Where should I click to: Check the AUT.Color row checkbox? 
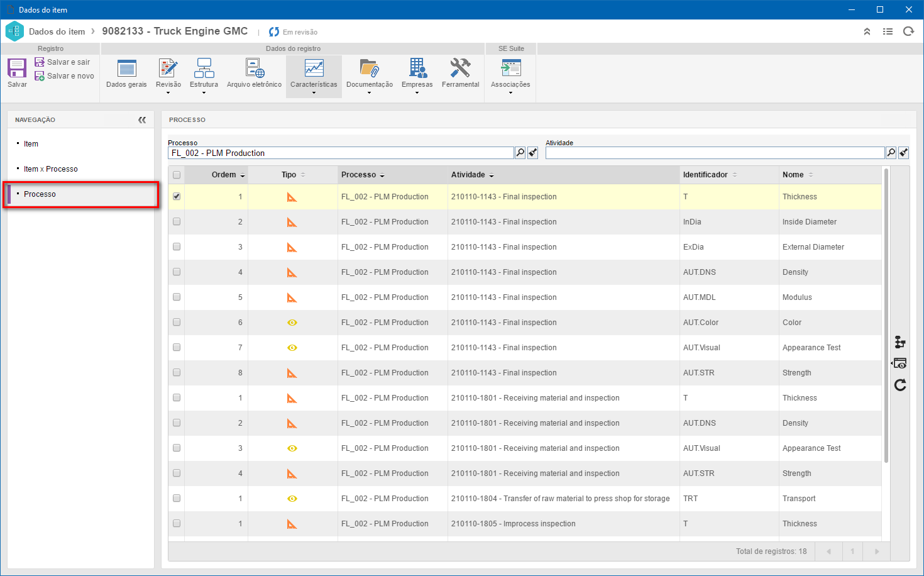[x=177, y=322]
